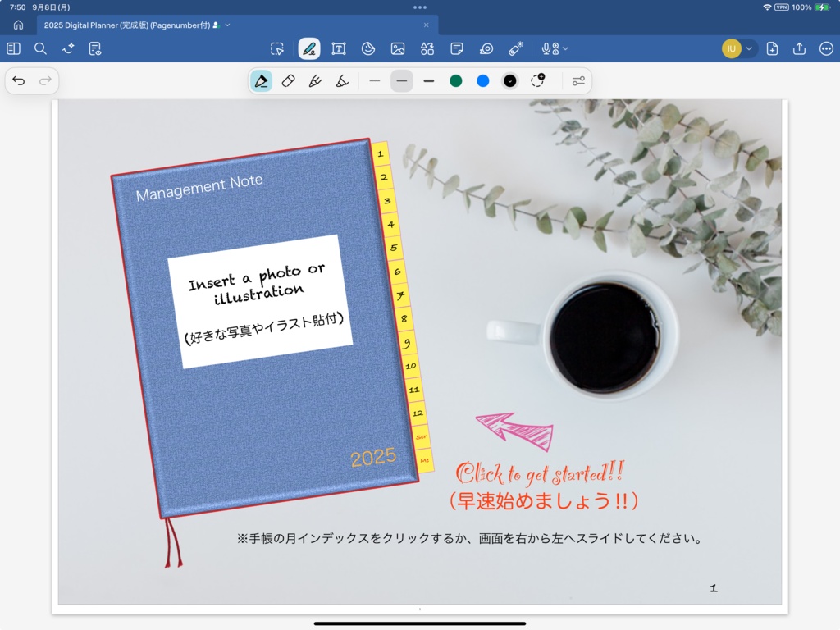Start audio recording with microphone
840x630 pixels.
point(550,48)
